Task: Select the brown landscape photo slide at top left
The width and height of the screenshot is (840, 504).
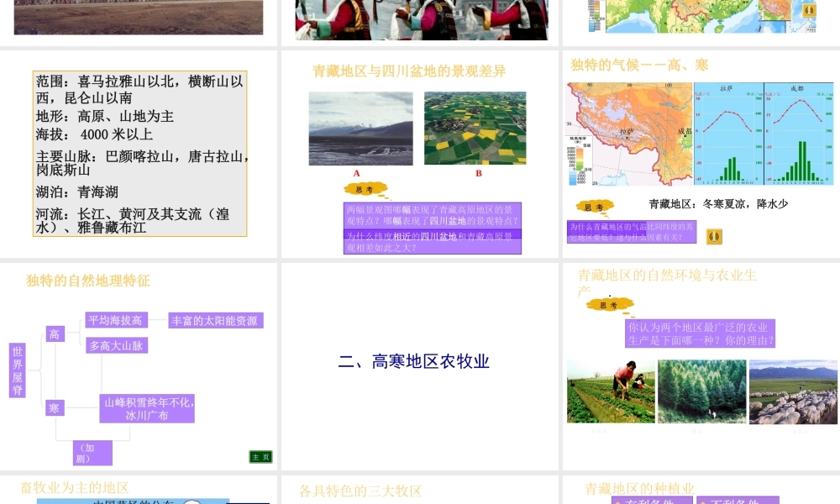Action: pos(139,17)
